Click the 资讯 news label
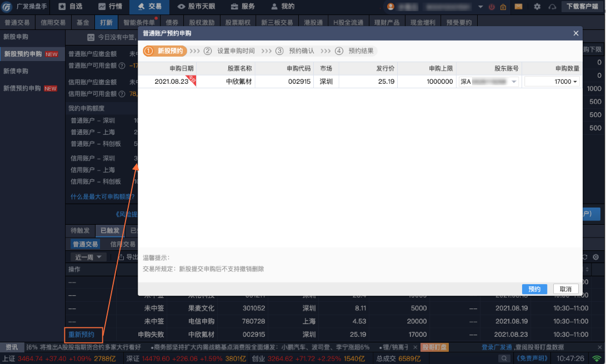 (12, 347)
